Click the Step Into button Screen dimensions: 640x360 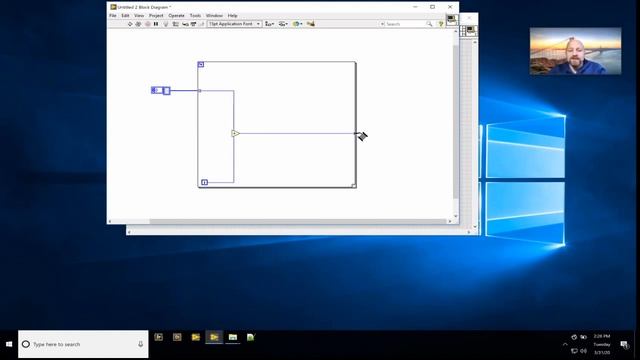[x=185, y=24]
